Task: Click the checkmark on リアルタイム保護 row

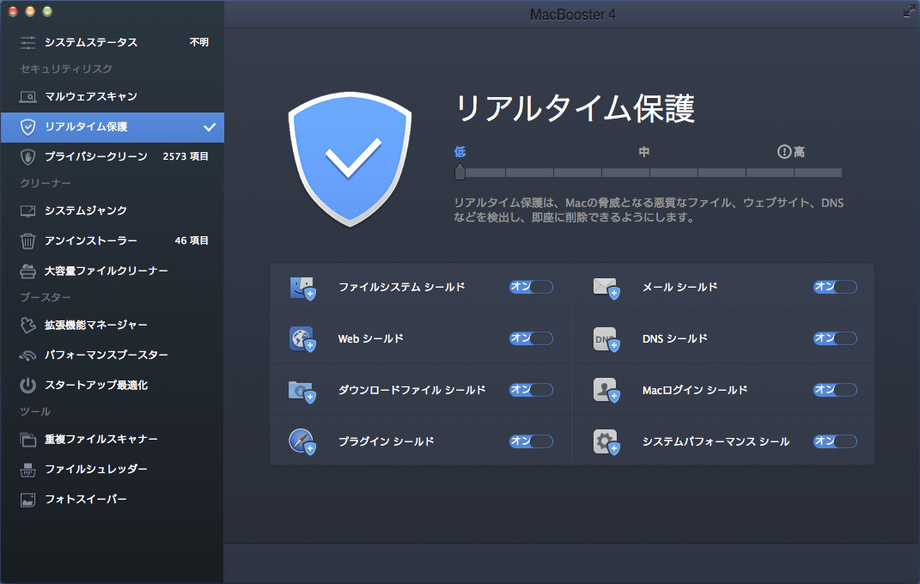Action: click(209, 127)
